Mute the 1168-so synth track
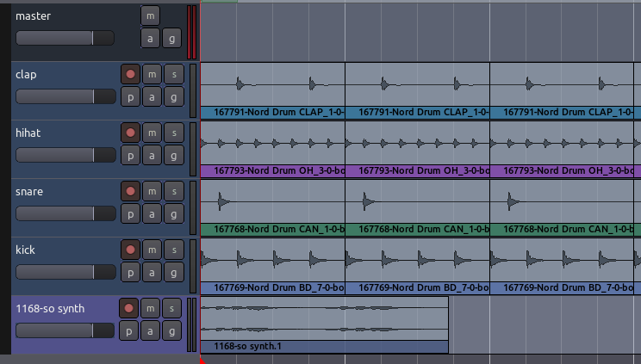641x364 pixels. click(x=151, y=308)
